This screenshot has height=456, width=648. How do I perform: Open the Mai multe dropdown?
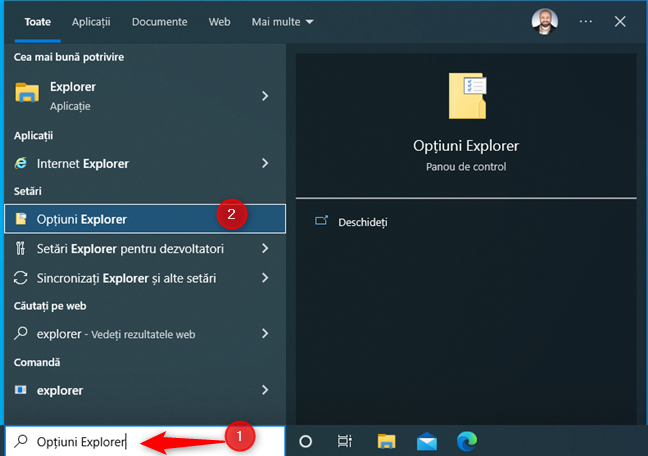(x=282, y=21)
